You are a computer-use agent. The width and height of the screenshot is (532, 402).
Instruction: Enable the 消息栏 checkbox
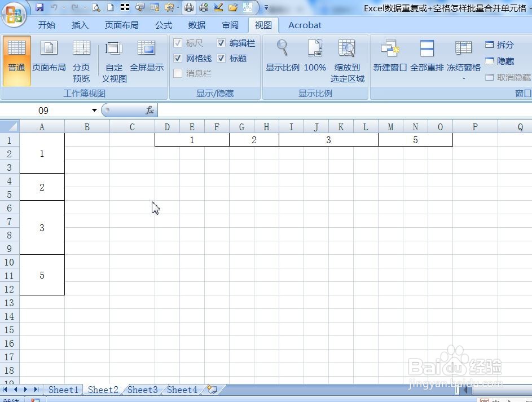click(x=178, y=73)
